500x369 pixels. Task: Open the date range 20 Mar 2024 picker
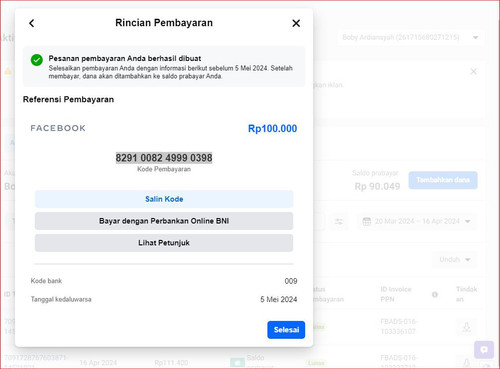tap(417, 221)
